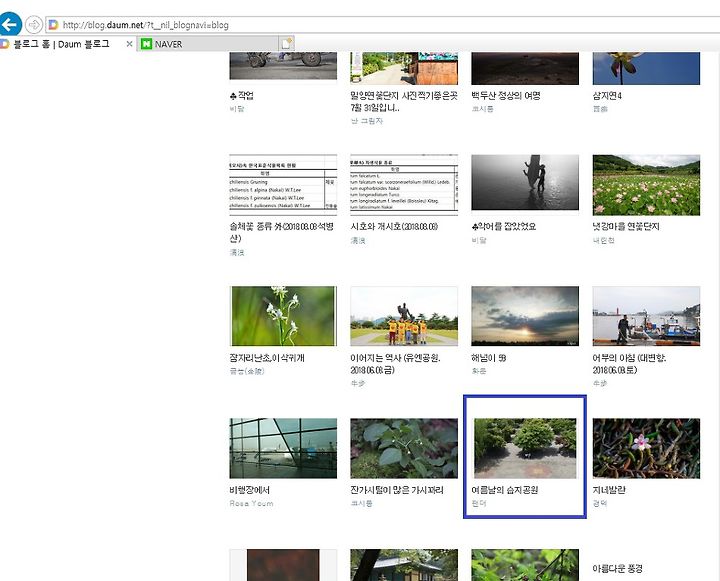720x581 pixels.
Task: Click the green leaves thumbnail above 가시꽈리
Action: pos(404,448)
